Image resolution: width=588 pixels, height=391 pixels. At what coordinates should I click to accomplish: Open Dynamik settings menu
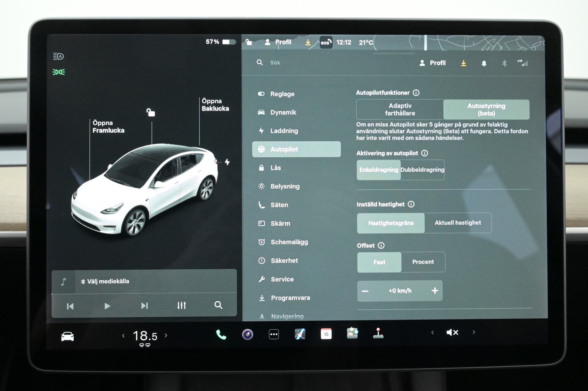pos(296,112)
